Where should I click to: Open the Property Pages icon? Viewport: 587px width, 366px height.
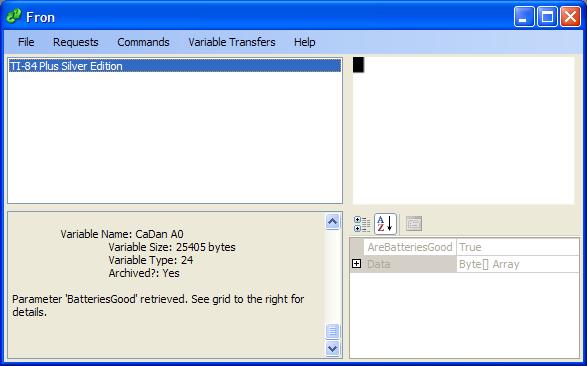tap(414, 224)
